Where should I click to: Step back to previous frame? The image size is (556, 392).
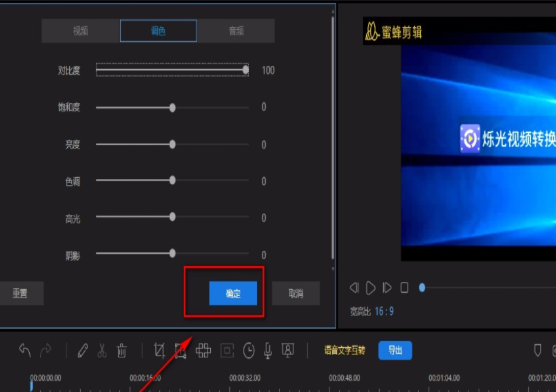(x=354, y=288)
